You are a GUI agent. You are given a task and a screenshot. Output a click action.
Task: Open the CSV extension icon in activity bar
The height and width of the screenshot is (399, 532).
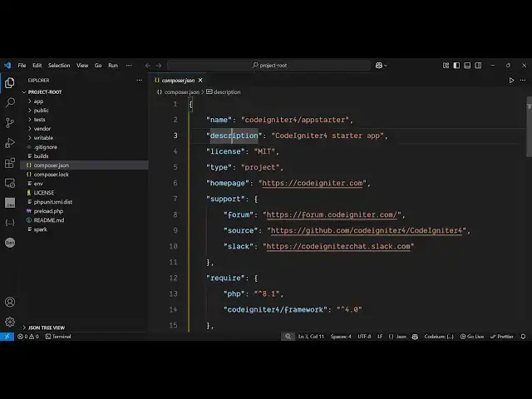10,203
